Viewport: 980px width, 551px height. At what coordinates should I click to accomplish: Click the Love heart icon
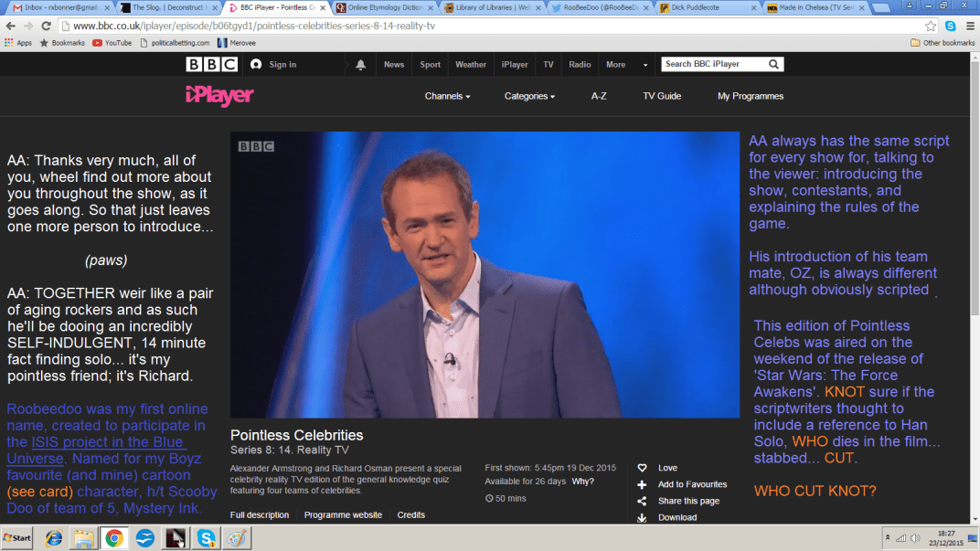(x=642, y=468)
